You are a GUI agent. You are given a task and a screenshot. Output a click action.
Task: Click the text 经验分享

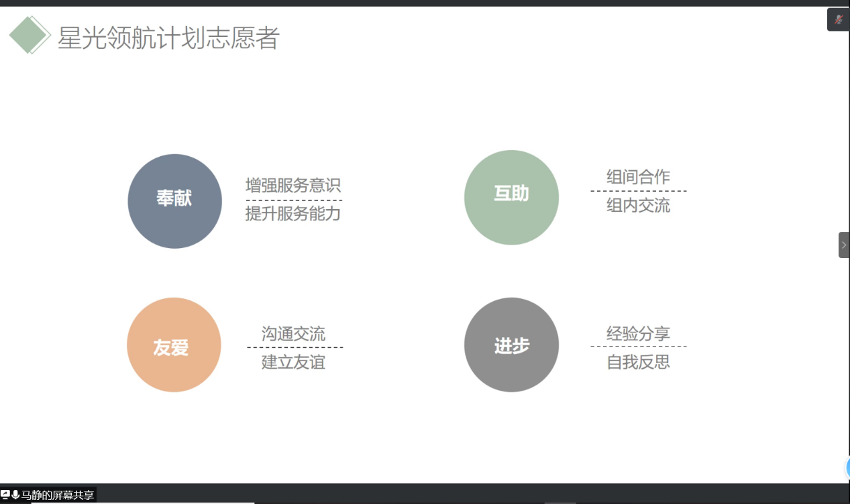point(638,334)
